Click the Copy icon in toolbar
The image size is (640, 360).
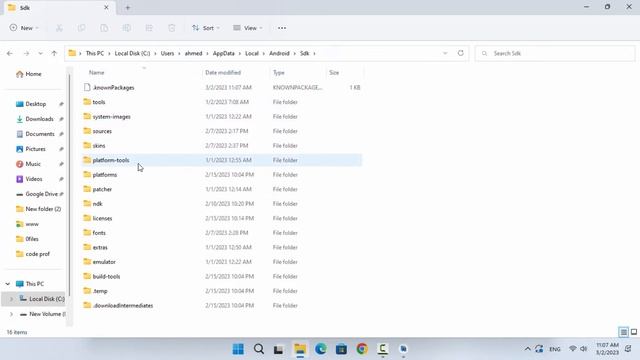[x=82, y=28]
